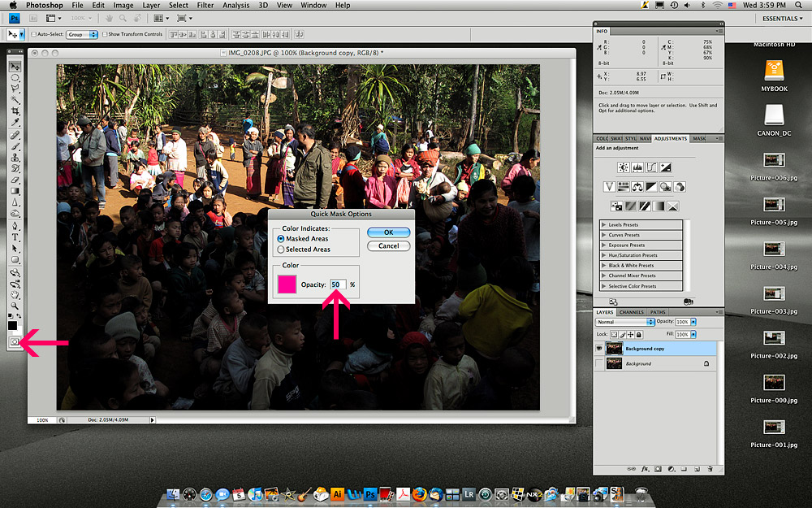This screenshot has width=812, height=508.
Task: Select the Crop tool in the toolbox
Action: 15,111
